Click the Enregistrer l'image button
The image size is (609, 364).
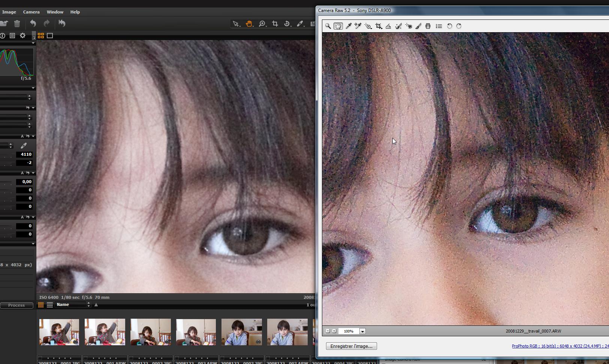[x=351, y=346]
